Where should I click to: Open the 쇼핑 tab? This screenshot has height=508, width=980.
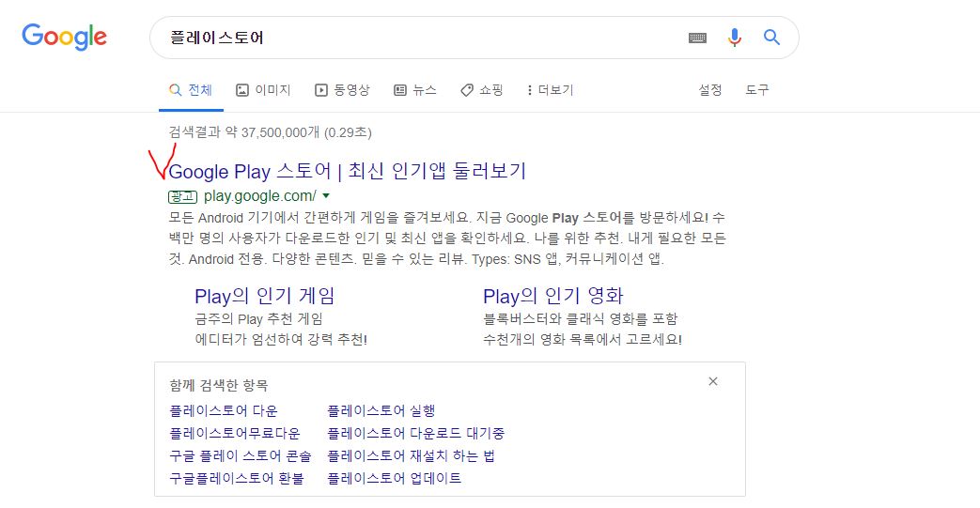click(481, 90)
